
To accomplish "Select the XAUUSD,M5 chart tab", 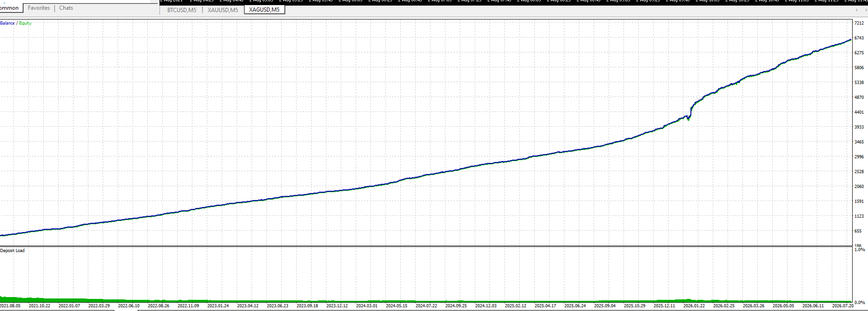I will (223, 10).
